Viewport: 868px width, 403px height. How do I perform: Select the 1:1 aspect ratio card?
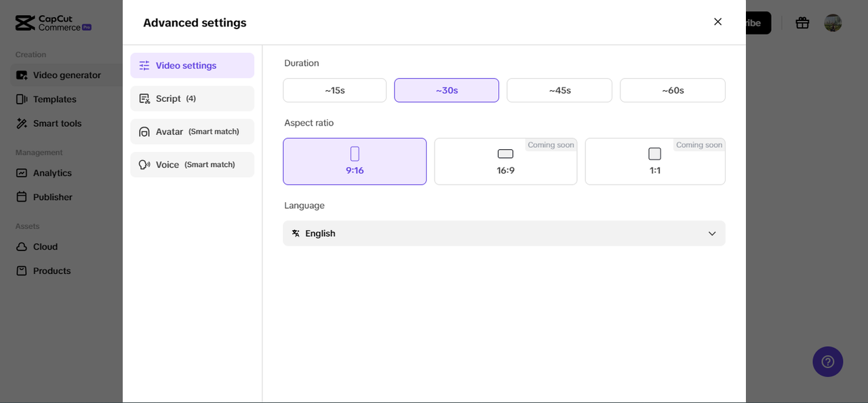tap(655, 161)
